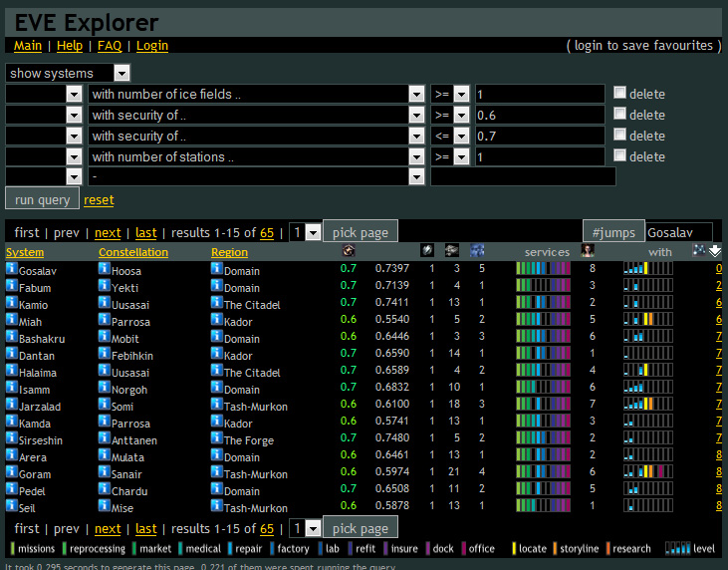Click info icon beside Yekti constellation
Screen dimensions: 728x570
tap(105, 286)
